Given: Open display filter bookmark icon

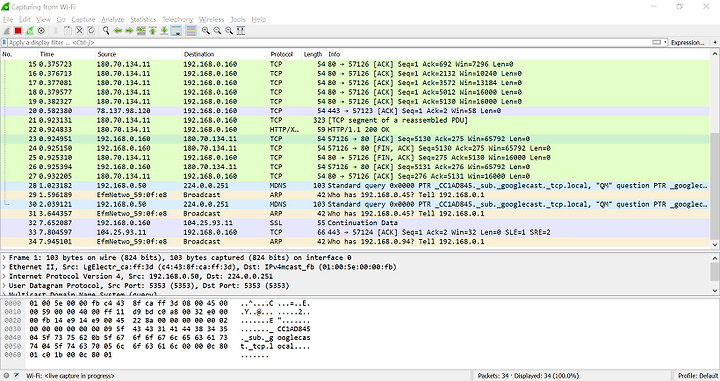Looking at the screenshot, I should pyautogui.click(x=5, y=42).
